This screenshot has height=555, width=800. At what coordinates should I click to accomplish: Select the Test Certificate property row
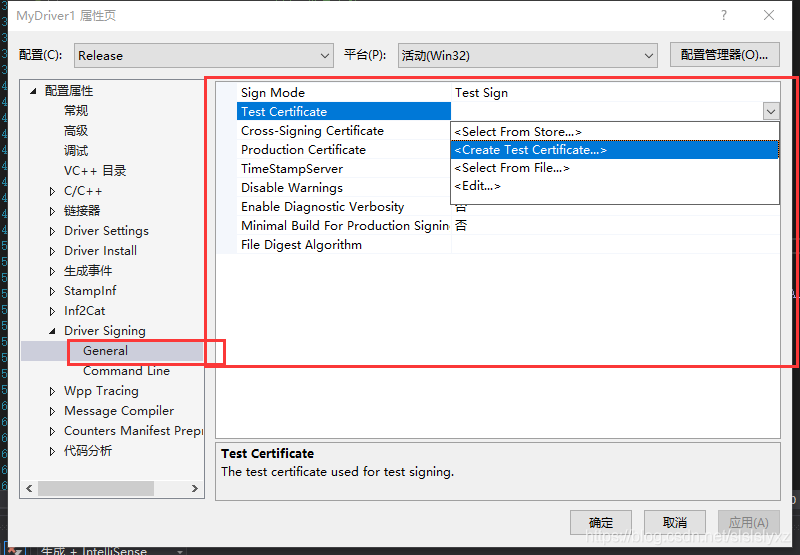[343, 112]
